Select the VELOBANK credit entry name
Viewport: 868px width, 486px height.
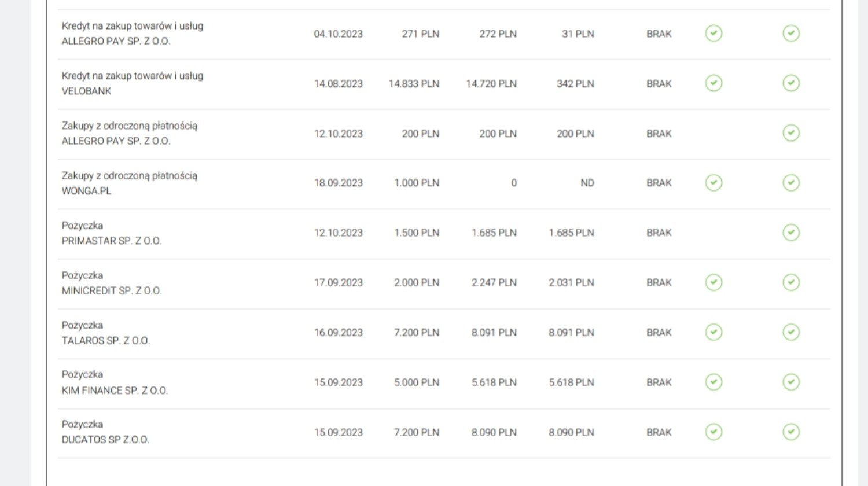pyautogui.click(x=86, y=91)
